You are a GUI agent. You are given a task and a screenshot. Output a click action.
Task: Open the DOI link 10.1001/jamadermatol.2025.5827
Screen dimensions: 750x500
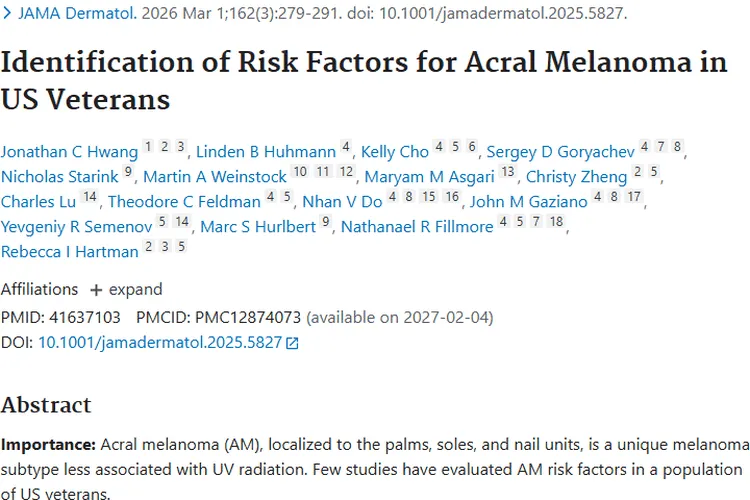(159, 342)
